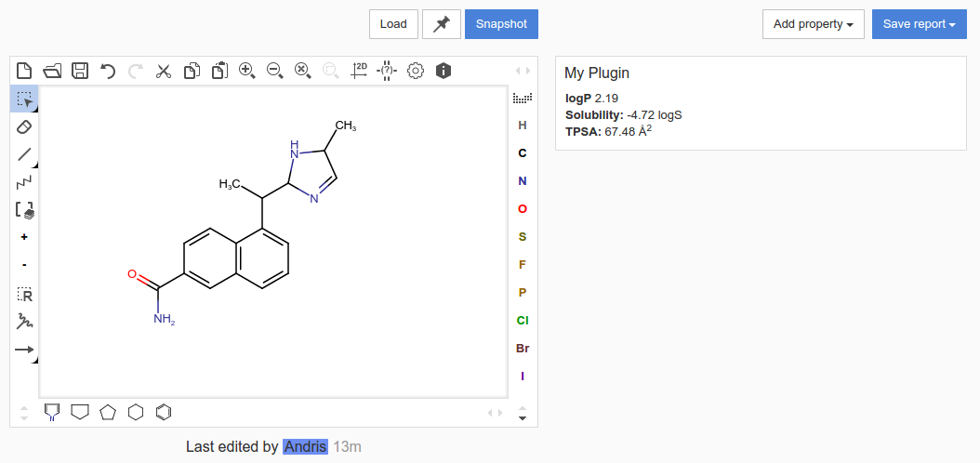The width and height of the screenshot is (980, 463).
Task: Pick the red Oxygen atom
Action: pos(523,208)
